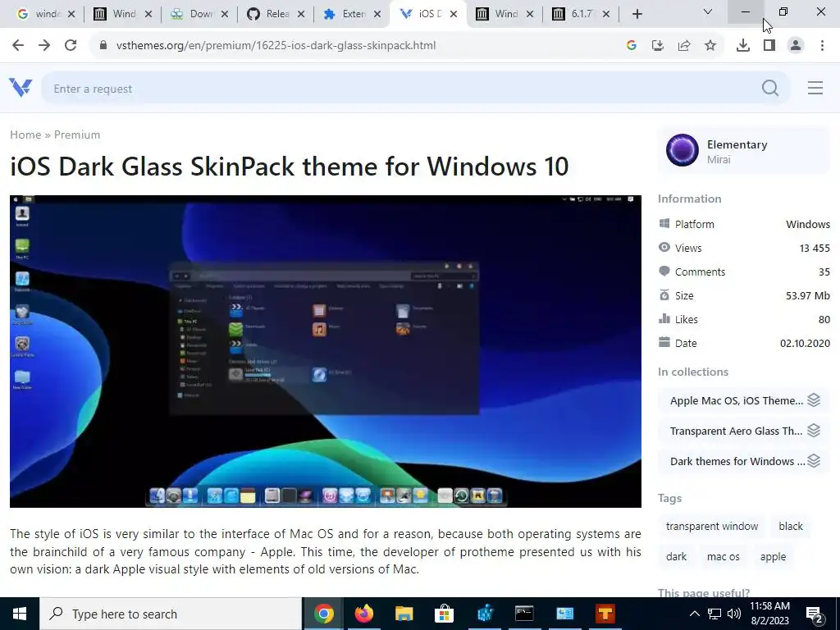Close the GitHub Relea... tab
The height and width of the screenshot is (630, 840).
click(301, 14)
